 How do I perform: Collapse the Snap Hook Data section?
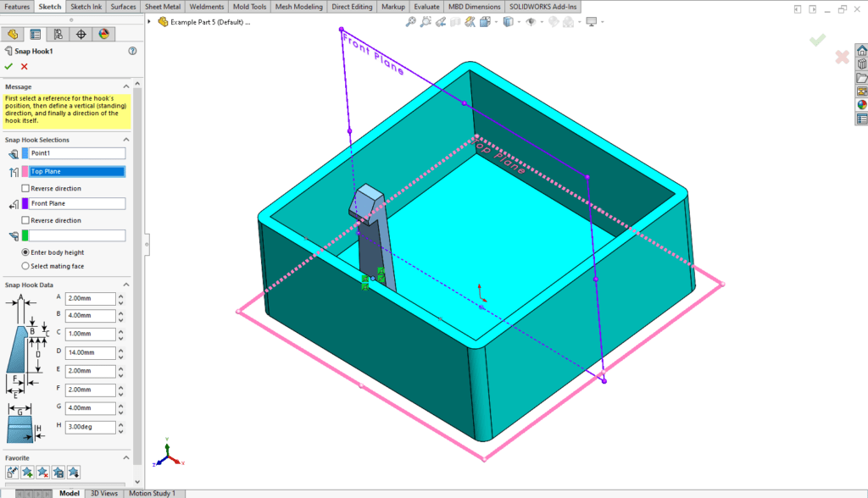point(125,285)
